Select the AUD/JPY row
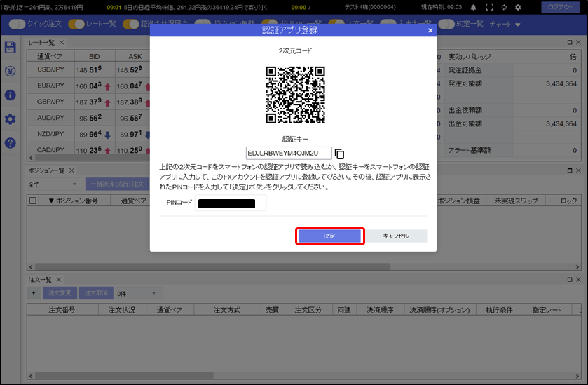Image resolution: width=588 pixels, height=385 pixels. (x=88, y=119)
